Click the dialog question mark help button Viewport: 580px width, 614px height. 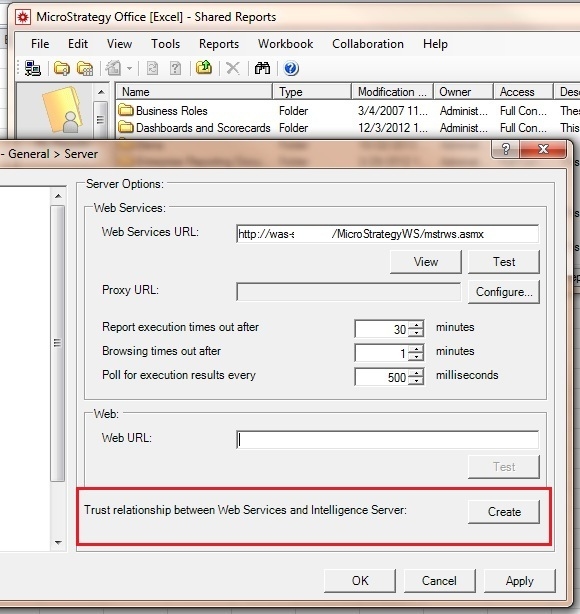(506, 149)
